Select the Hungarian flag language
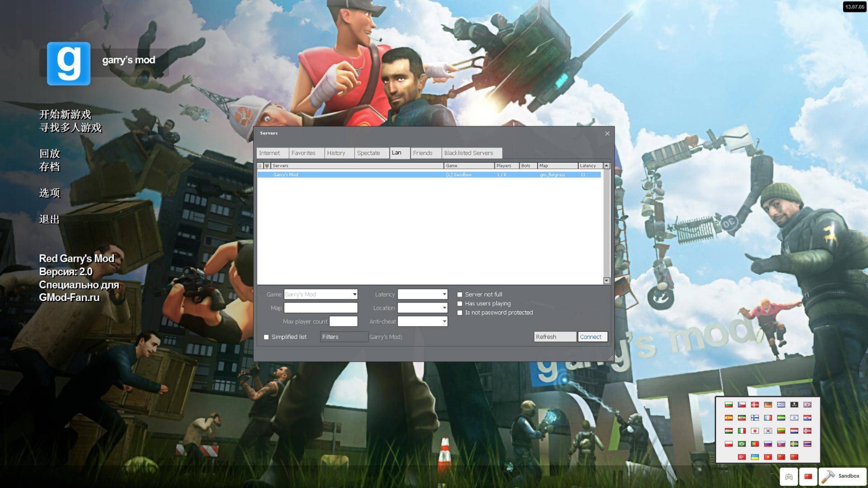Viewport: 868px width, 488px height. pyautogui.click(x=729, y=431)
